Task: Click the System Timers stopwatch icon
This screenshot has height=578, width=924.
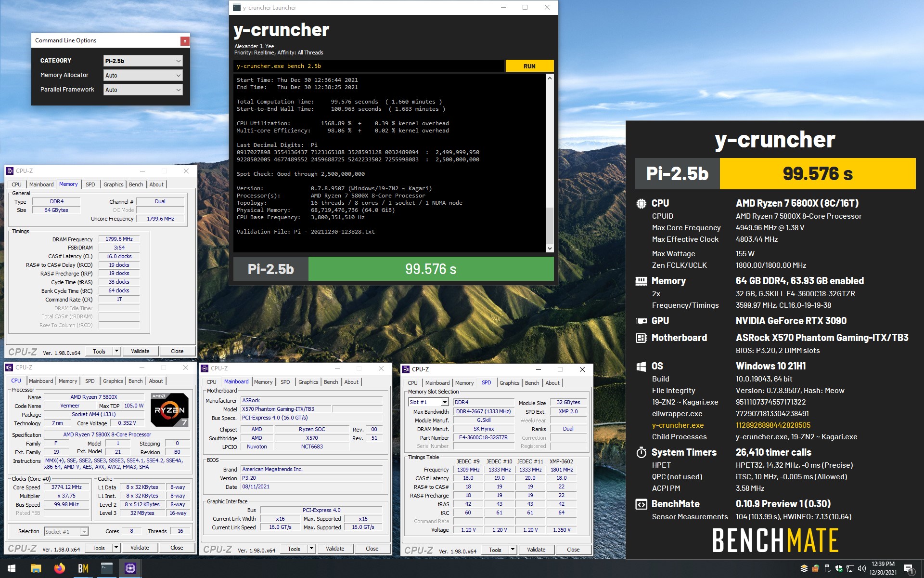Action: coord(641,452)
